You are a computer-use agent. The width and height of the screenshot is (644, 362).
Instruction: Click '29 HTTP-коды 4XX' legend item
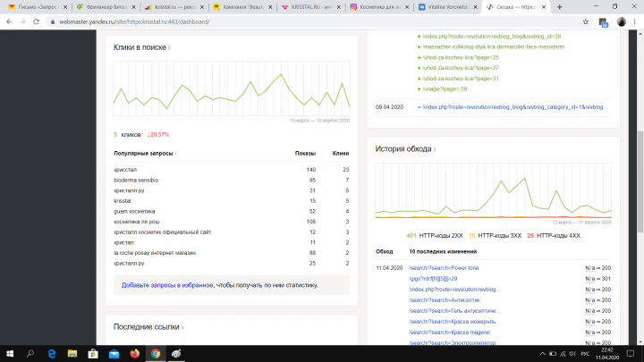pos(554,236)
